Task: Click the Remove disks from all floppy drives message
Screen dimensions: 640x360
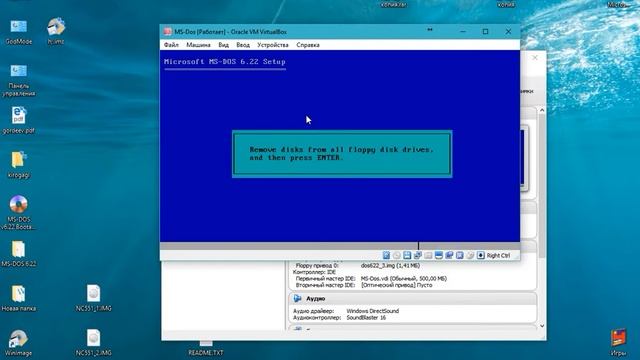Action: tap(342, 153)
